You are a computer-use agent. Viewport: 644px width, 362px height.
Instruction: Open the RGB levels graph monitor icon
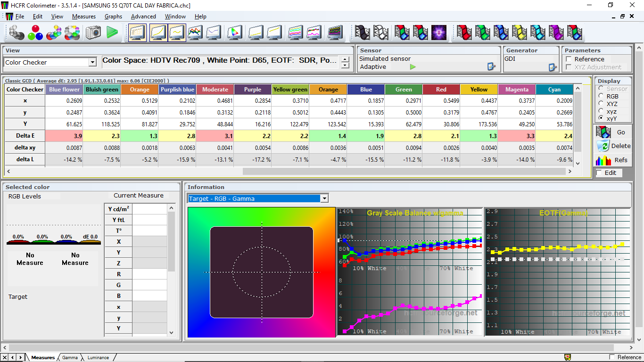coord(195,33)
